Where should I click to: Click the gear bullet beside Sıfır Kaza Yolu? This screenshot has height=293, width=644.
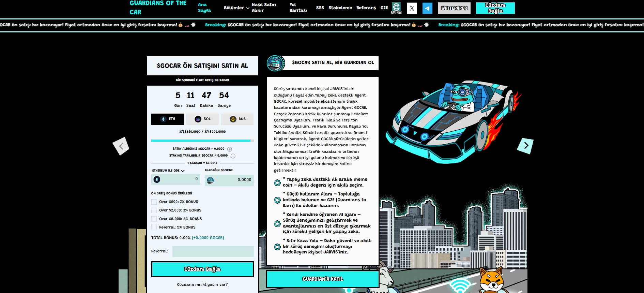(277, 247)
